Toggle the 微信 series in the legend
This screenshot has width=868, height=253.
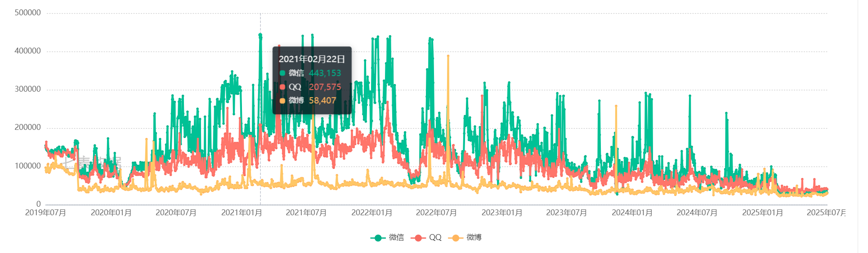(387, 238)
